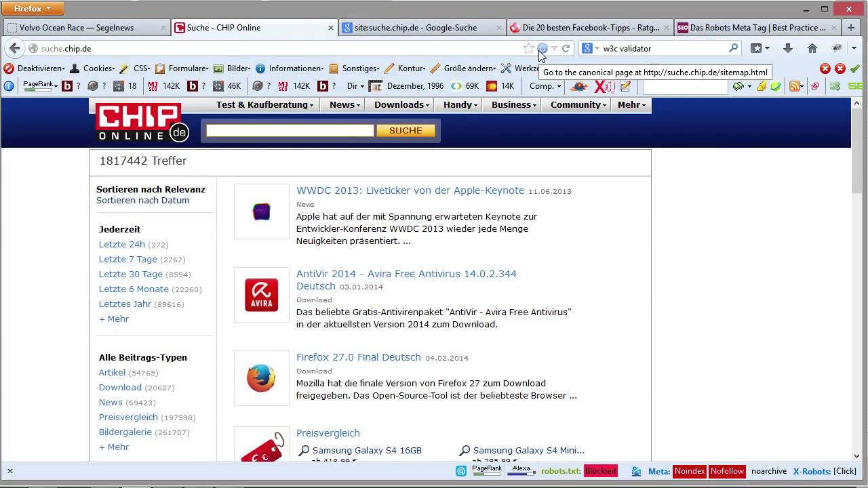Screen dimensions: 868x488
Task: Open the Bilder dropdown
Action: pos(232,68)
